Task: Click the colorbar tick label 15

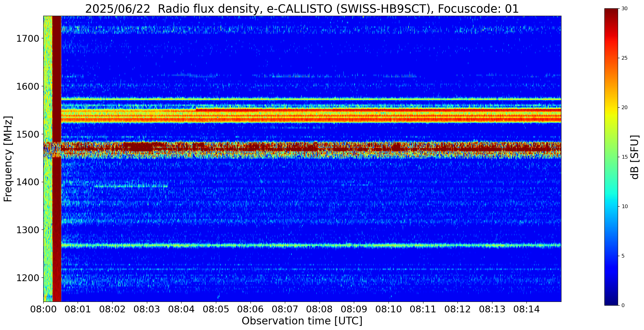Action: 625,157
